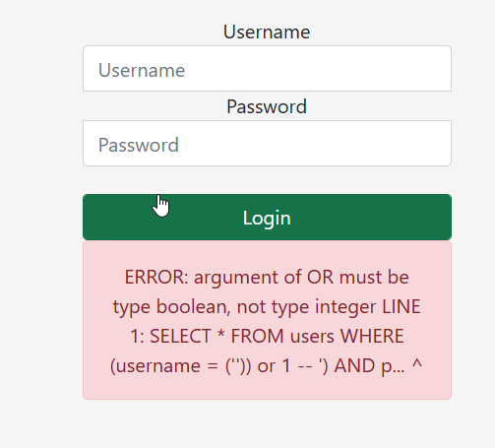Click the word "Login" on the green button
This screenshot has height=448, width=495.
point(267,219)
